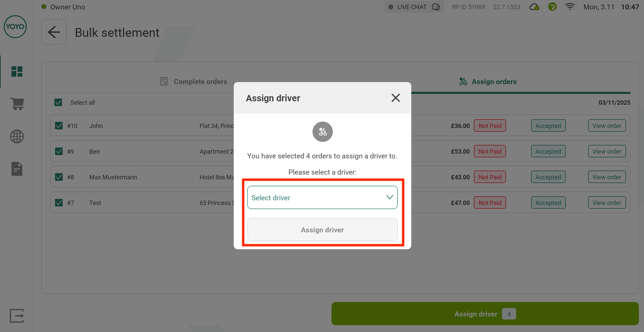Click the green Assign driver 4 button
Viewport: 644px width, 332px height.
point(485,314)
